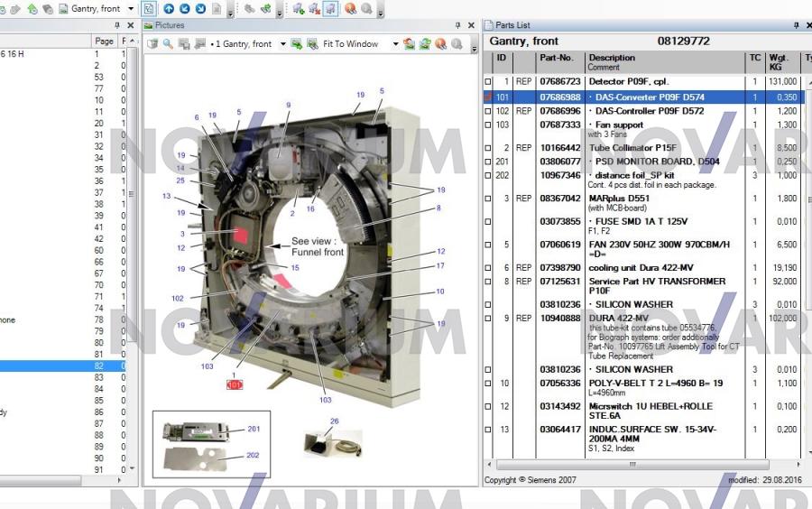Click the Parts List horizontal scrollbar
The image size is (812, 509).
tap(632, 464)
